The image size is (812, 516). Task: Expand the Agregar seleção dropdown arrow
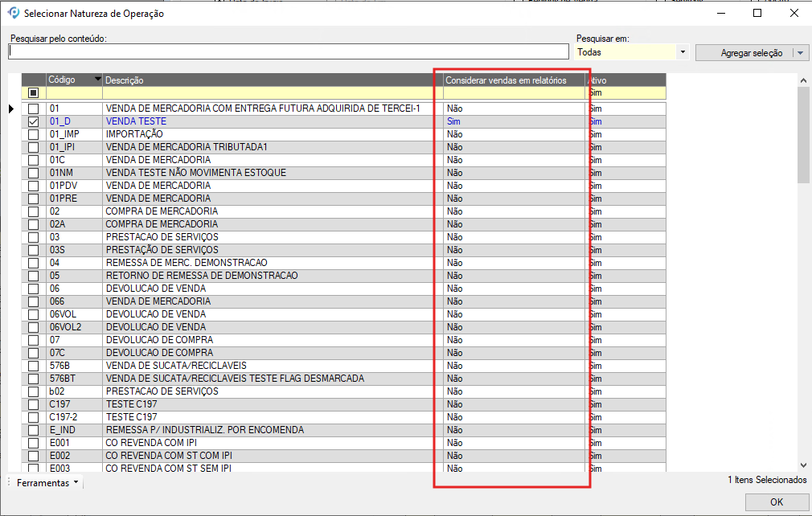(x=800, y=53)
